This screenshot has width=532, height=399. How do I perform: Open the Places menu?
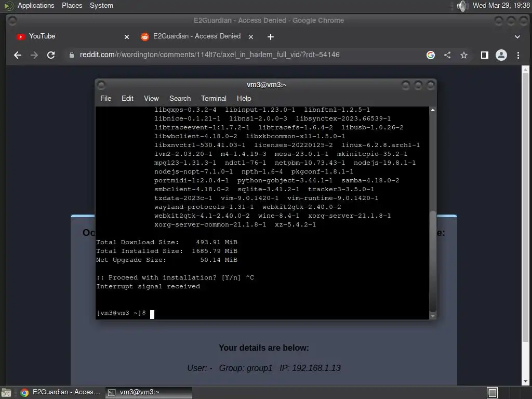tap(72, 5)
